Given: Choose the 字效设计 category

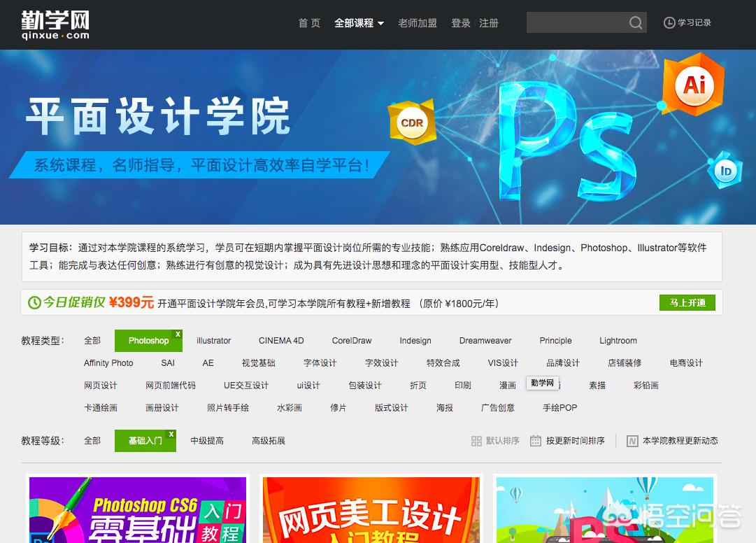Looking at the screenshot, I should (x=381, y=362).
